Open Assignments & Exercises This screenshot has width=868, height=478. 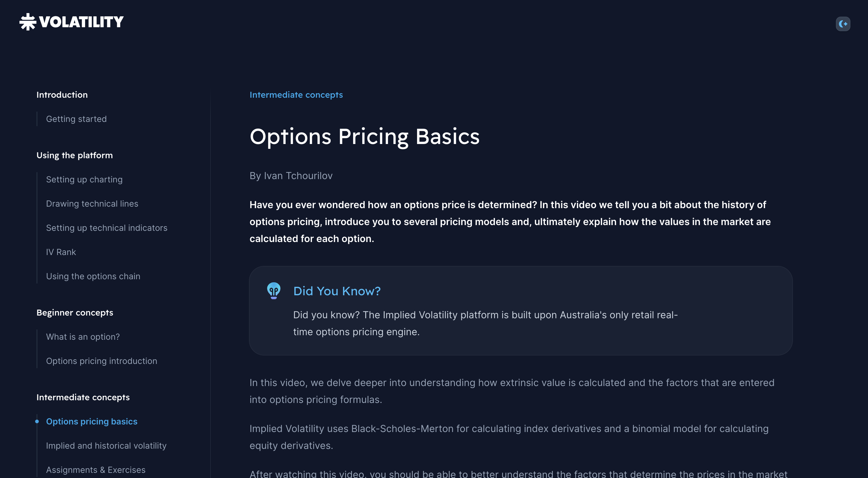95,470
